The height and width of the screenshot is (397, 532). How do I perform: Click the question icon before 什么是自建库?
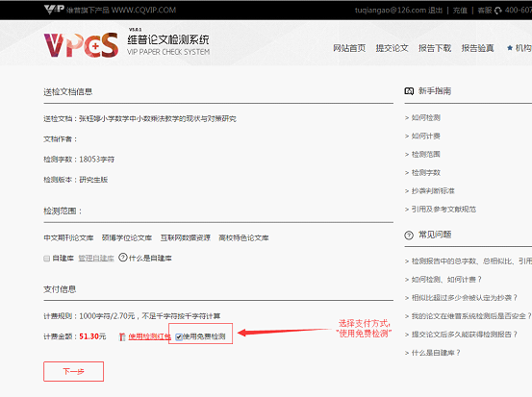tap(123, 258)
